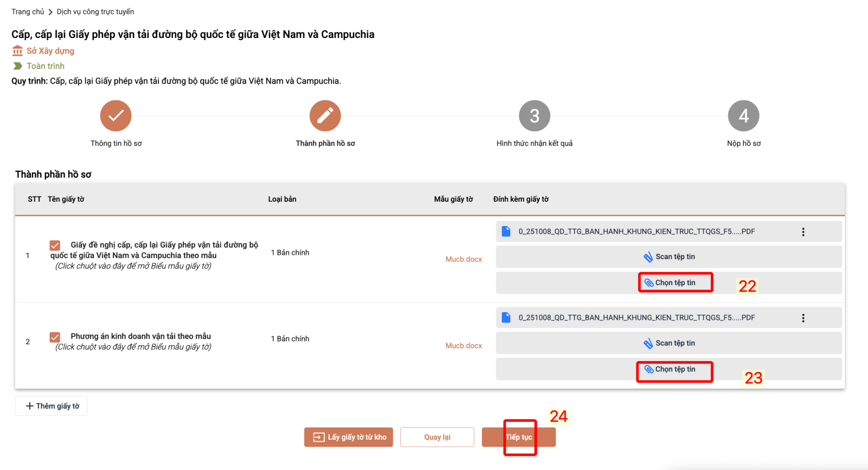
Task: Uncheck the 'Giấy đề nghị cấp, cấp lại' checkbox
Action: pos(55,246)
